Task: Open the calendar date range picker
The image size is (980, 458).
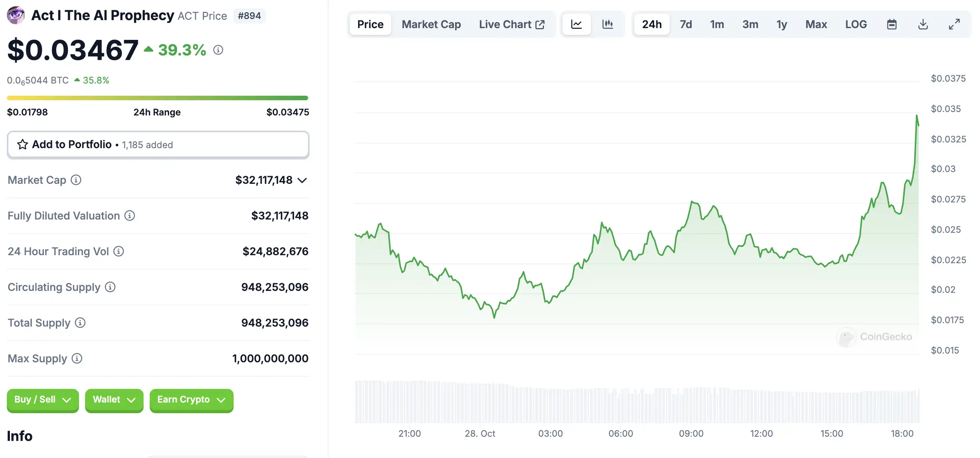Action: (892, 24)
